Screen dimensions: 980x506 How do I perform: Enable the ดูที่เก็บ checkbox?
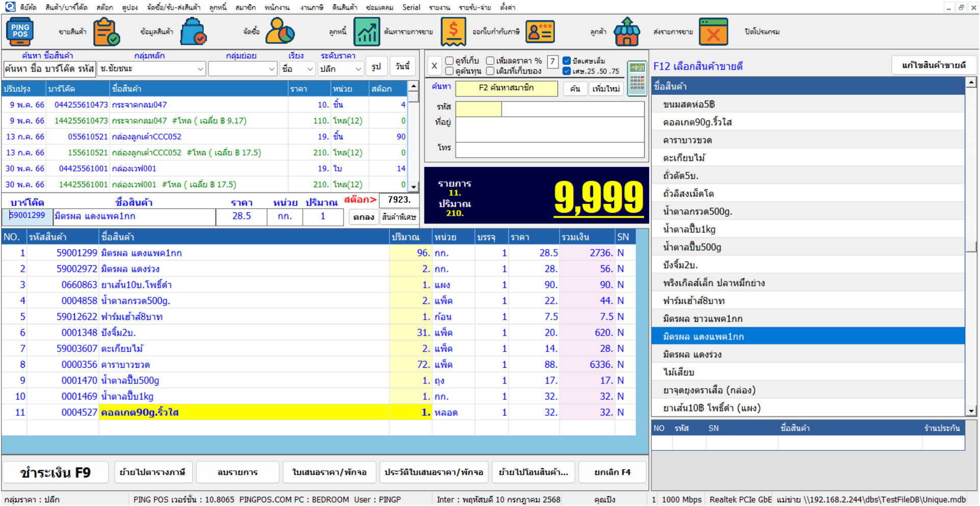(449, 61)
